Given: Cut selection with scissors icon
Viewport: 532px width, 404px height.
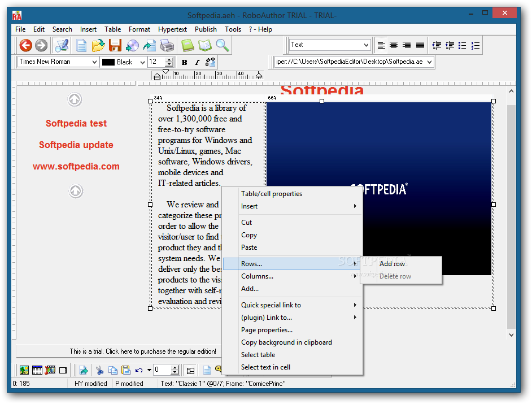Looking at the screenshot, I should [100, 370].
